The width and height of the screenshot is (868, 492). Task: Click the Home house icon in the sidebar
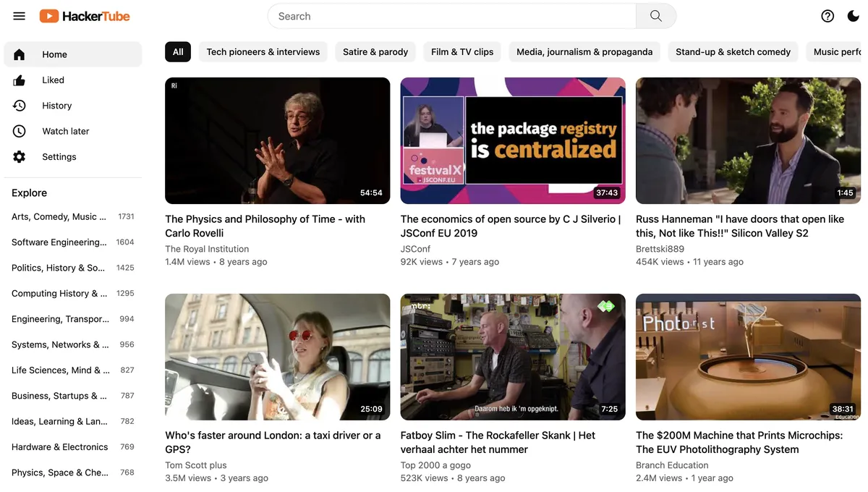click(x=20, y=54)
